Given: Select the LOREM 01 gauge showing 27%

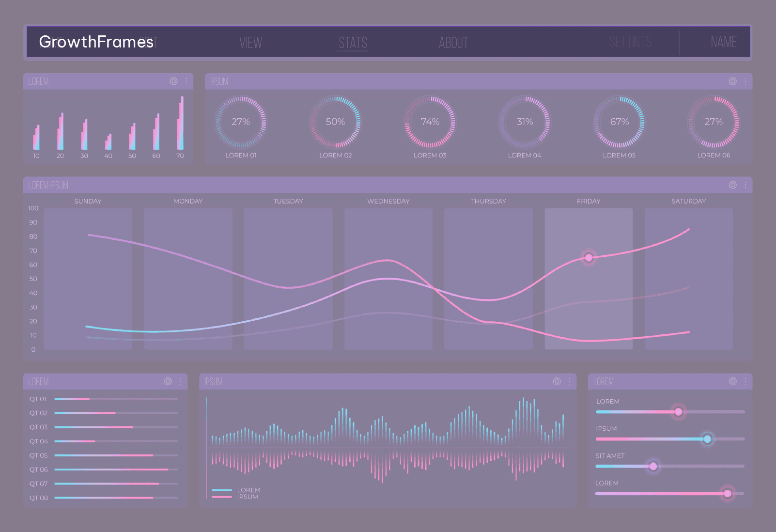Looking at the screenshot, I should click(x=241, y=122).
